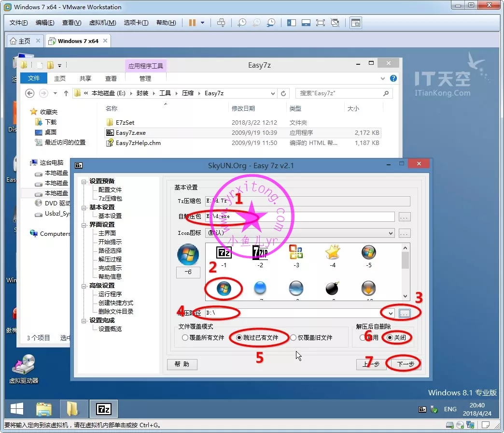This screenshot has height=433, width=504.
Task: Choose the 跳过已有文件 overwrite mode
Action: coord(239,338)
